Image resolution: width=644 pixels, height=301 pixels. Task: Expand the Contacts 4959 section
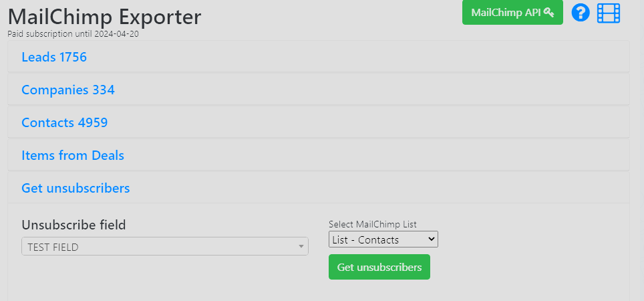pos(65,122)
